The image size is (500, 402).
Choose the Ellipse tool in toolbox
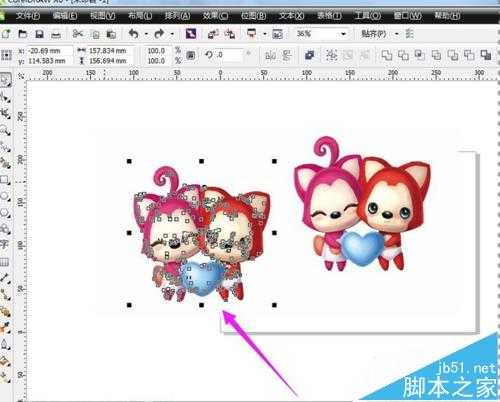click(x=5, y=196)
